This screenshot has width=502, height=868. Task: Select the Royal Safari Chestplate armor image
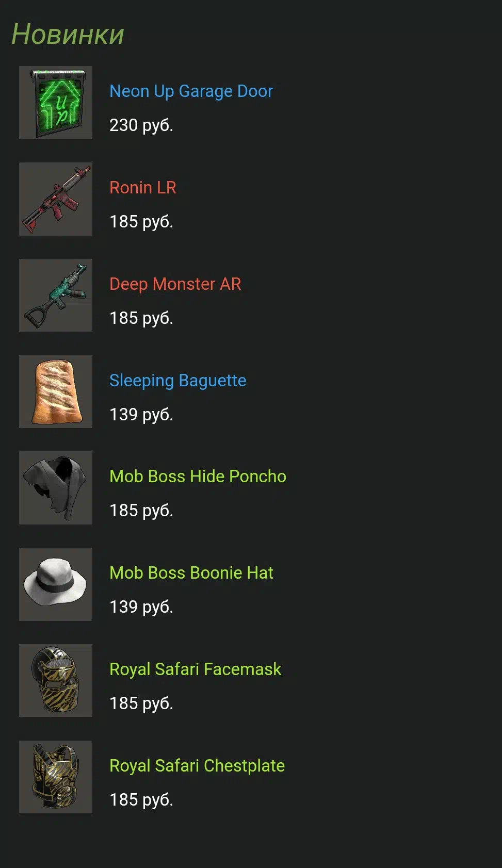(x=56, y=777)
